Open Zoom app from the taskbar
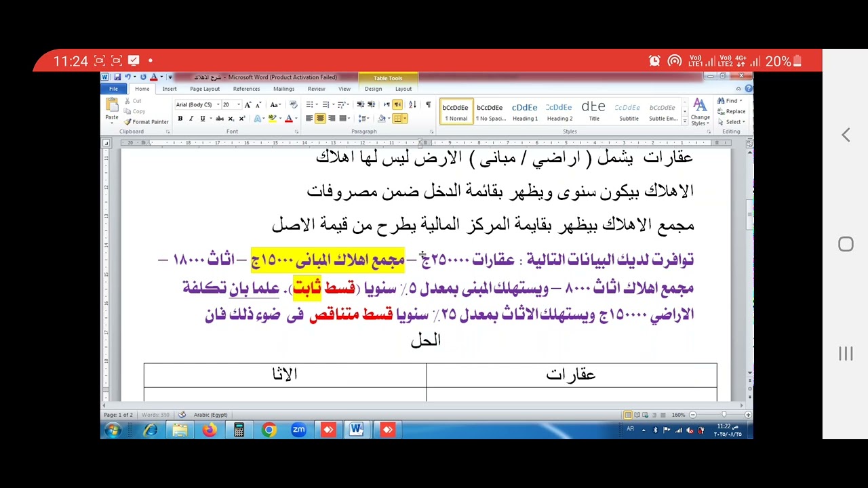The image size is (868, 488). (x=298, y=430)
